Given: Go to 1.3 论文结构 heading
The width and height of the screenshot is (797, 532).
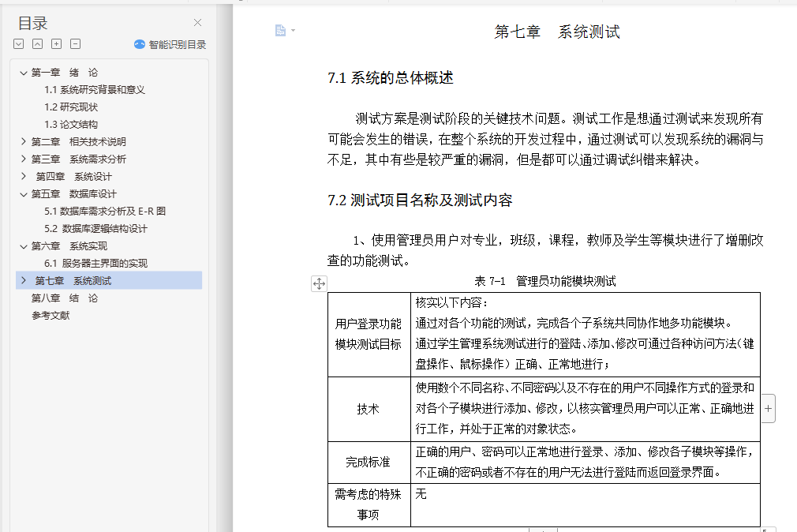Looking at the screenshot, I should click(x=71, y=125).
